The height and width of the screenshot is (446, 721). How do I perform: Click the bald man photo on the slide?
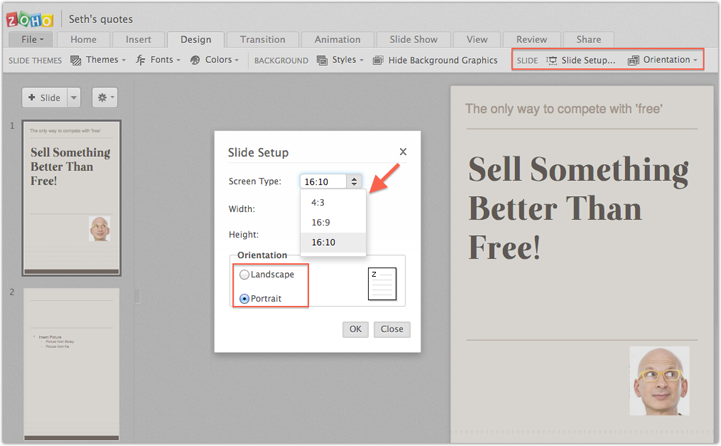(x=659, y=381)
